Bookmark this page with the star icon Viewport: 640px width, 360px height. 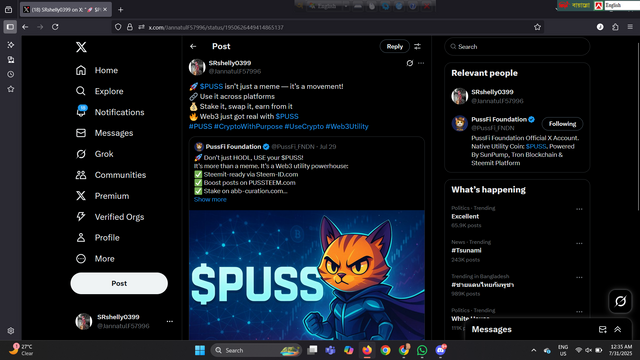point(537,27)
